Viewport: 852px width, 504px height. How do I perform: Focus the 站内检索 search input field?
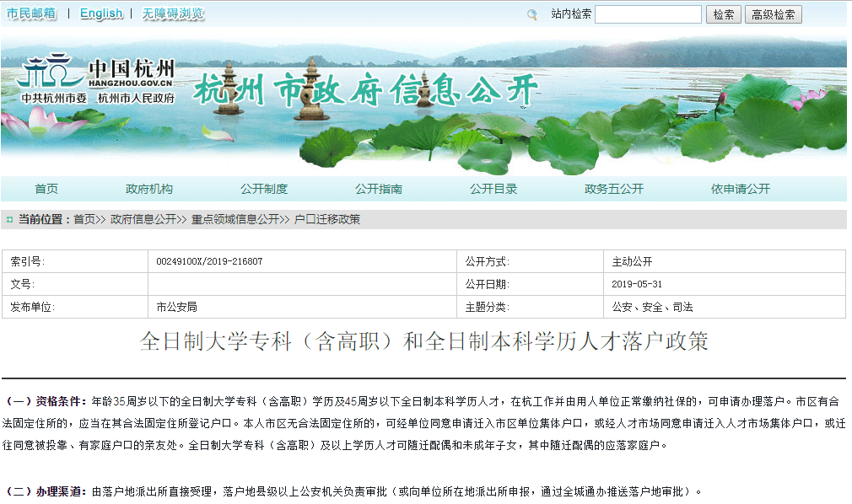648,14
